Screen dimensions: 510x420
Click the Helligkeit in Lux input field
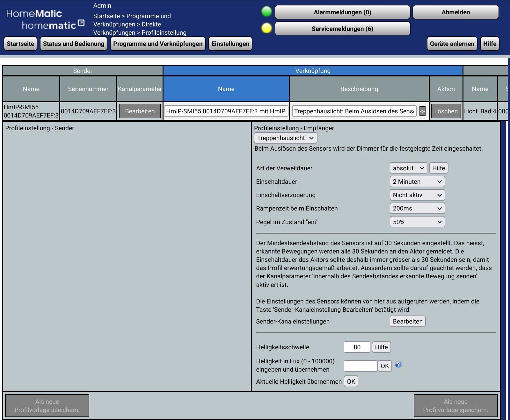coord(361,366)
